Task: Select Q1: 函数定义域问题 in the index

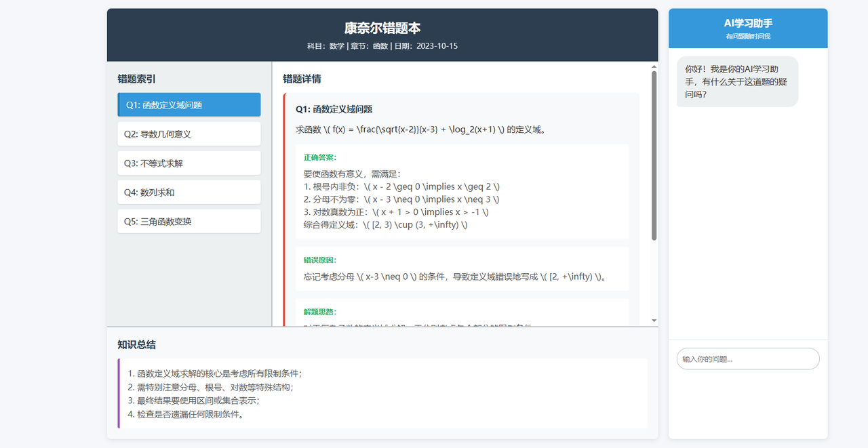Action: (x=189, y=104)
